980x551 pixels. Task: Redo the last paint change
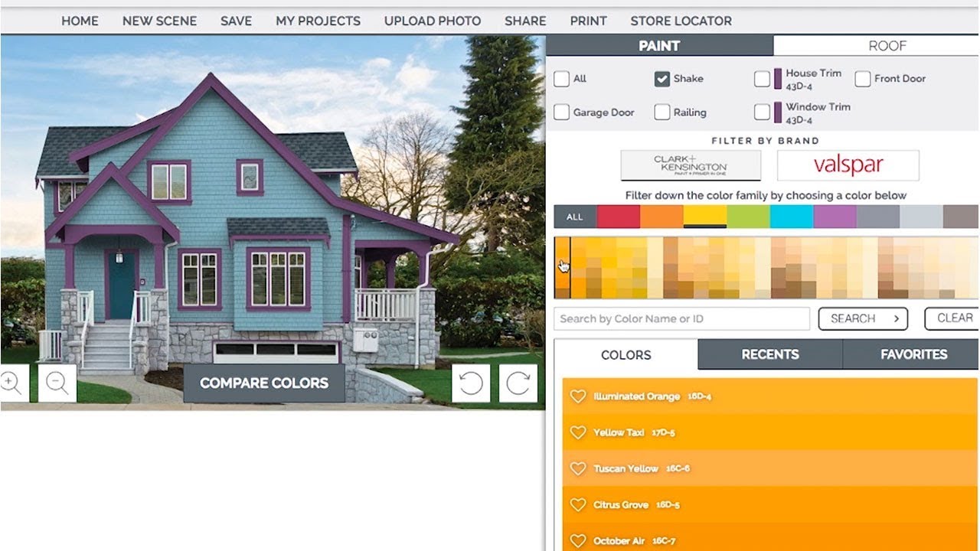tap(518, 383)
